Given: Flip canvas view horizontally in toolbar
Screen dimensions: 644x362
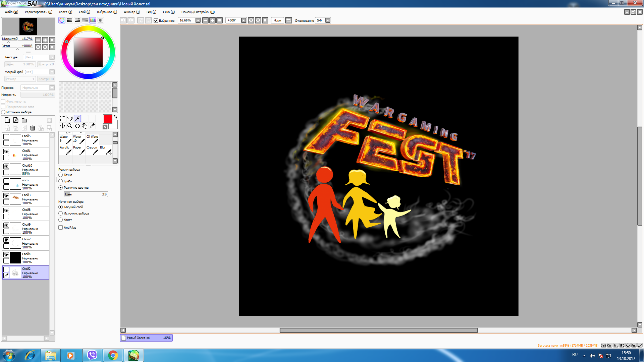Looking at the screenshot, I should coord(288,20).
